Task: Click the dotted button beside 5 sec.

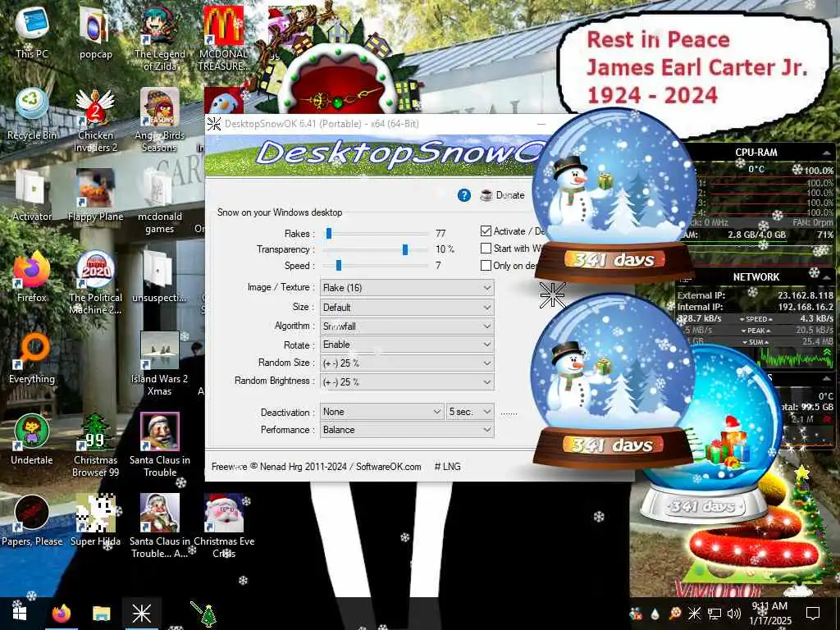Action: tap(509, 413)
